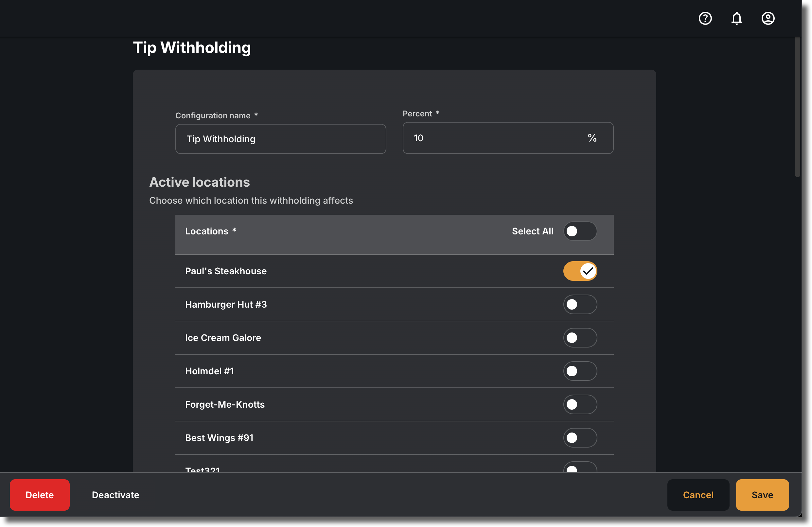Viewport: 812px width, 527px height.
Task: Open the user account profile icon
Action: click(x=768, y=18)
